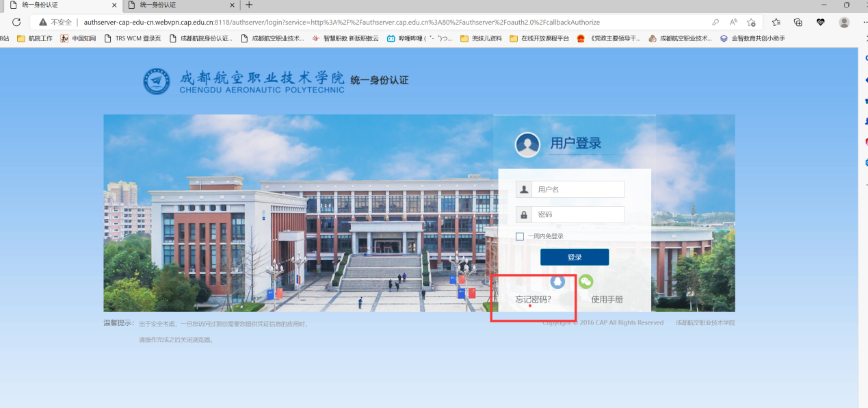
Task: Click the person icon beside 用户名
Action: pyautogui.click(x=524, y=190)
